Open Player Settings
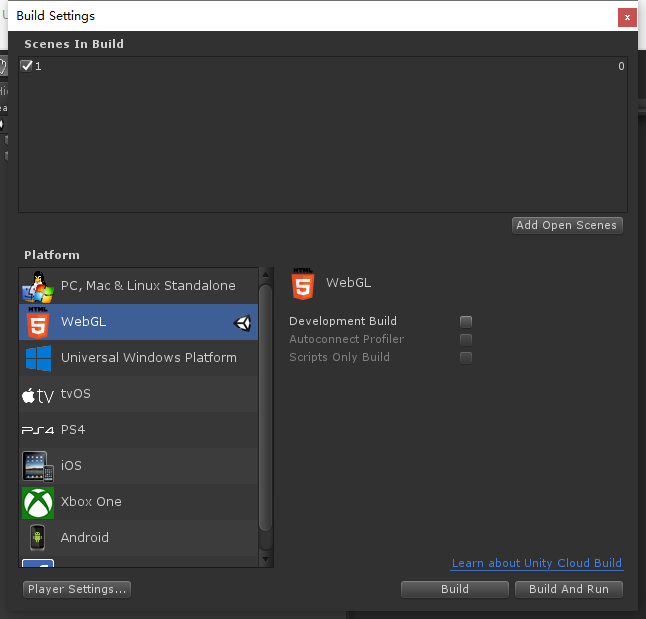 pos(77,589)
